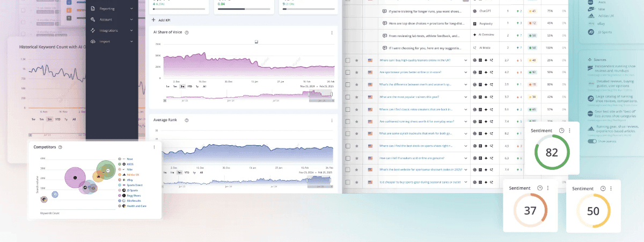Click the help icon beside Competitors title
The height and width of the screenshot is (242, 644).
coord(60,147)
